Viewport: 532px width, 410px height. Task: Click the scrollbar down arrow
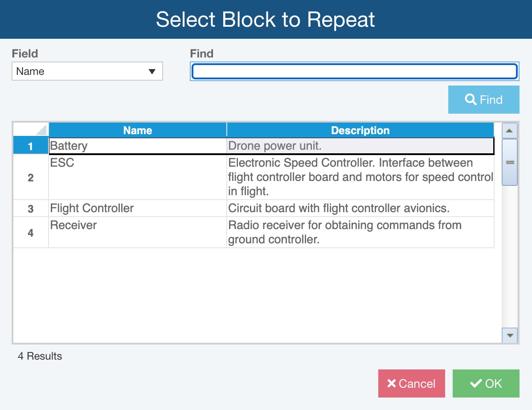tap(509, 336)
